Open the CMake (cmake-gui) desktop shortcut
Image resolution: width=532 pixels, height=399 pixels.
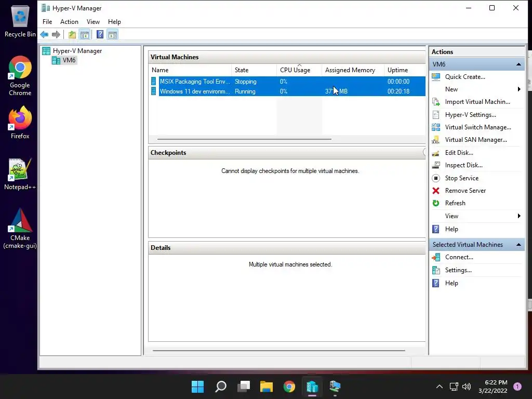click(20, 229)
